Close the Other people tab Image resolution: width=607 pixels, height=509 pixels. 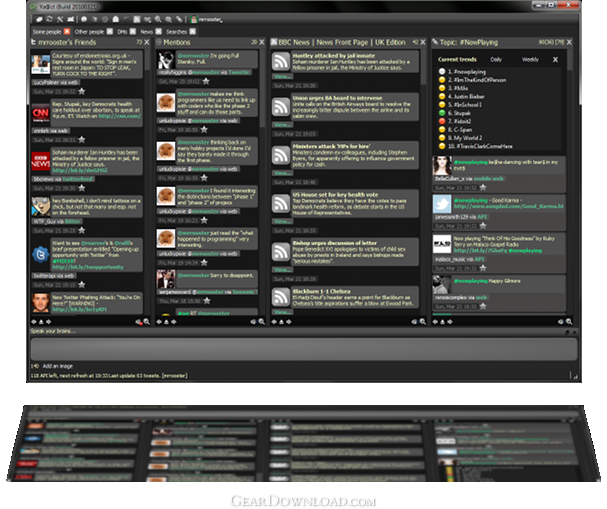[110, 31]
